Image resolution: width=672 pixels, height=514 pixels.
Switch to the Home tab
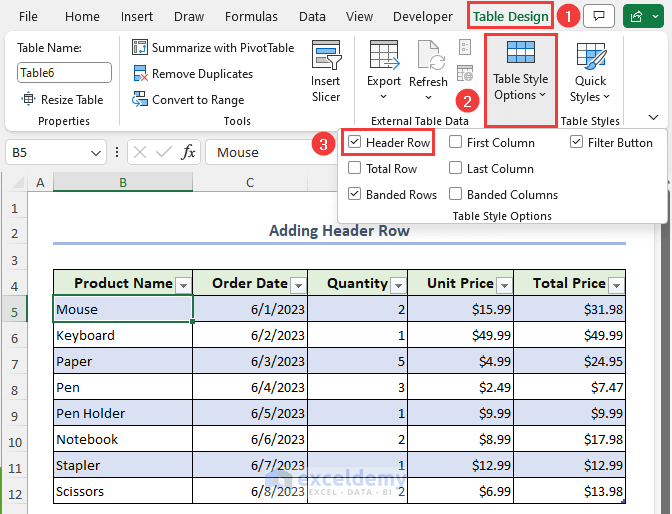(x=82, y=16)
